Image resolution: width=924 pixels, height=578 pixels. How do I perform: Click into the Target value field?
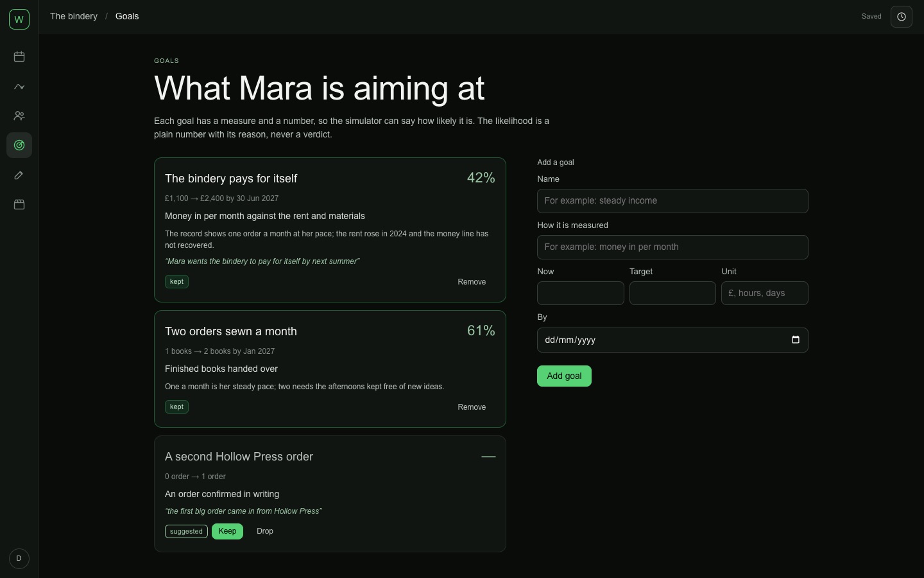[672, 293]
